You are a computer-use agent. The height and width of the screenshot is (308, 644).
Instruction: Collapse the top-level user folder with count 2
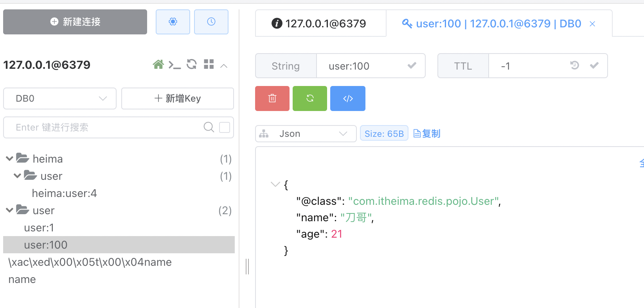click(x=9, y=210)
